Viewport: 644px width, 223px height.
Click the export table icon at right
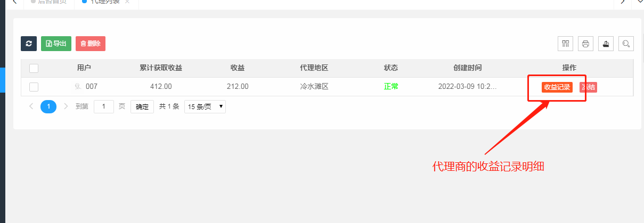pyautogui.click(x=606, y=44)
